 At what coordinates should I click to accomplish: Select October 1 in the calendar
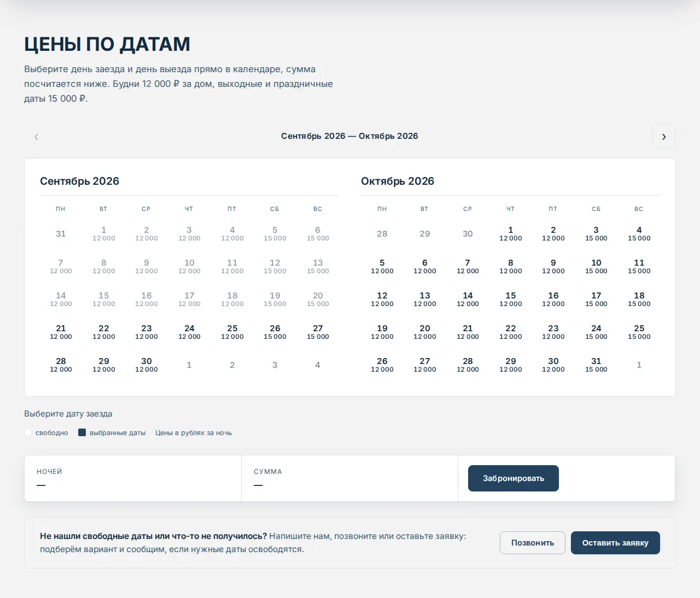pos(510,233)
